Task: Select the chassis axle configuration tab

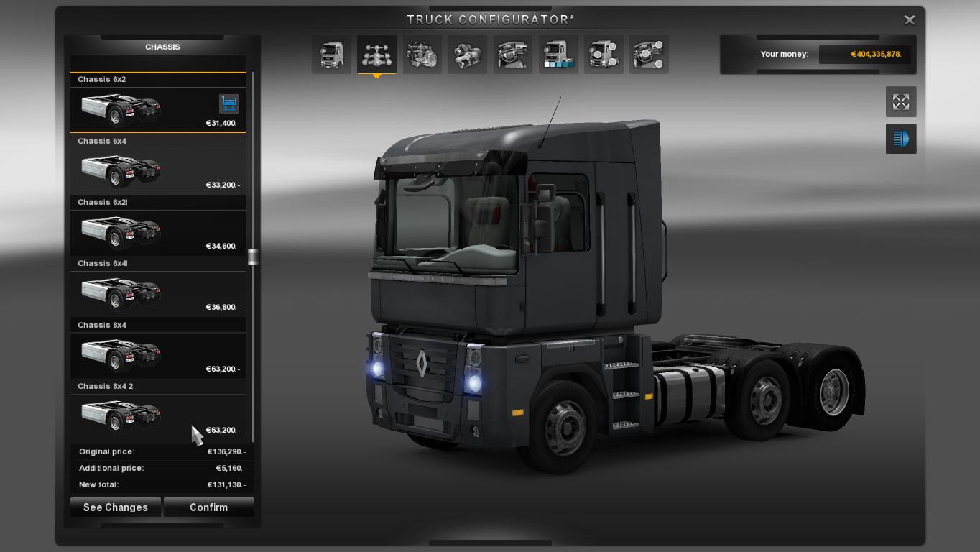Action: [376, 54]
